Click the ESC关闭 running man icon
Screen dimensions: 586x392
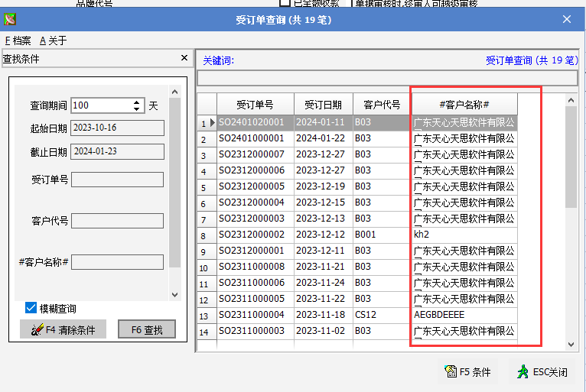523,372
